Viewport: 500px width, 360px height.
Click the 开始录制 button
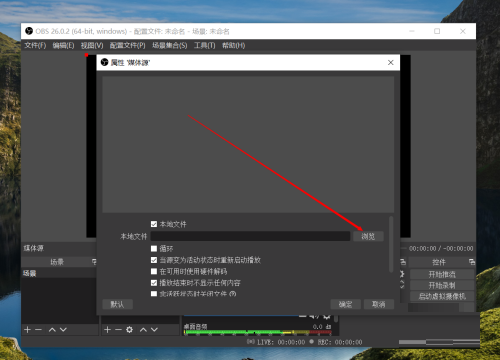pos(442,285)
